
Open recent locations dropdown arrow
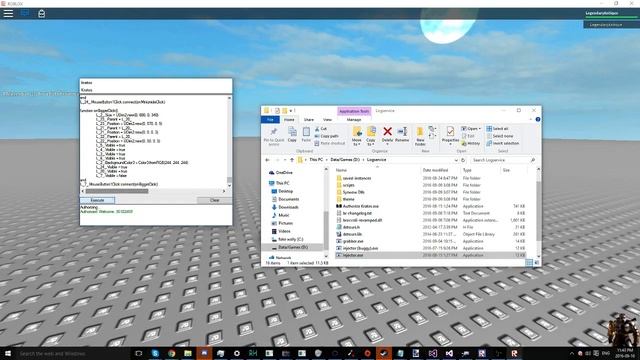285,160
